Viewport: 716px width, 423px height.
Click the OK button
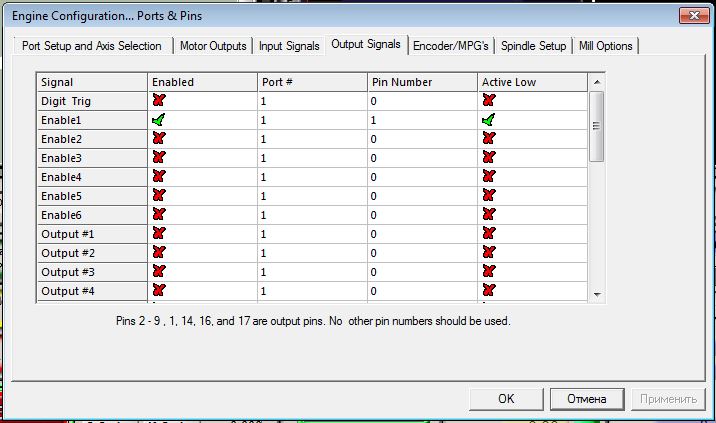point(506,399)
